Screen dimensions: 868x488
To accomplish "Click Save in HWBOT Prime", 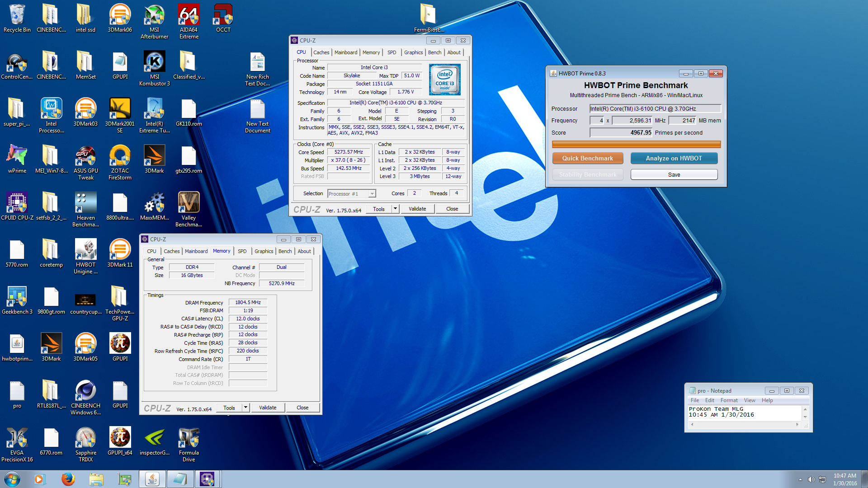I will click(674, 174).
